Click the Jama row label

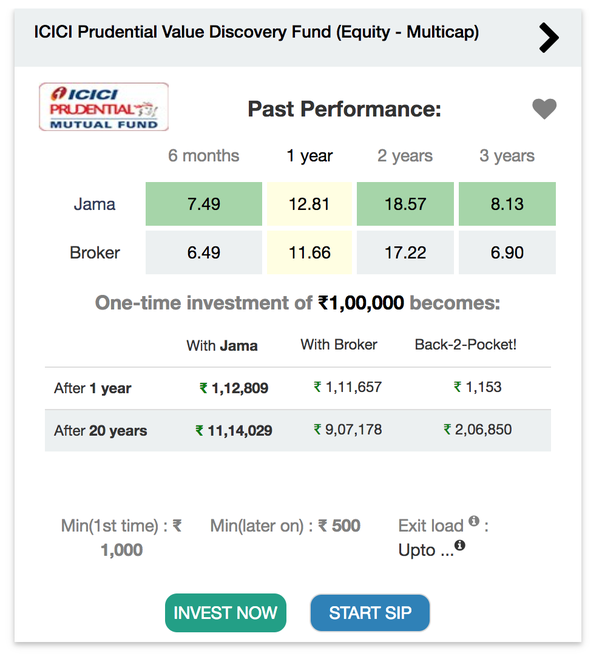95,204
